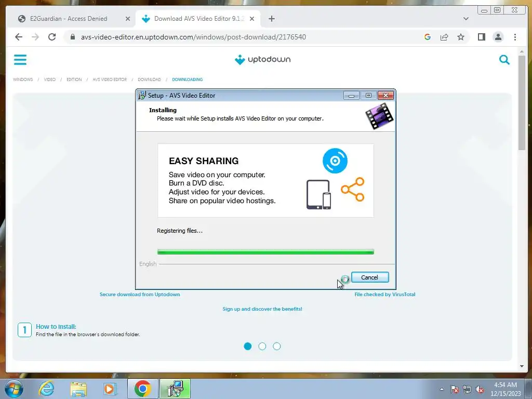
Task: Open the volume tray icon
Action: [x=480, y=389]
